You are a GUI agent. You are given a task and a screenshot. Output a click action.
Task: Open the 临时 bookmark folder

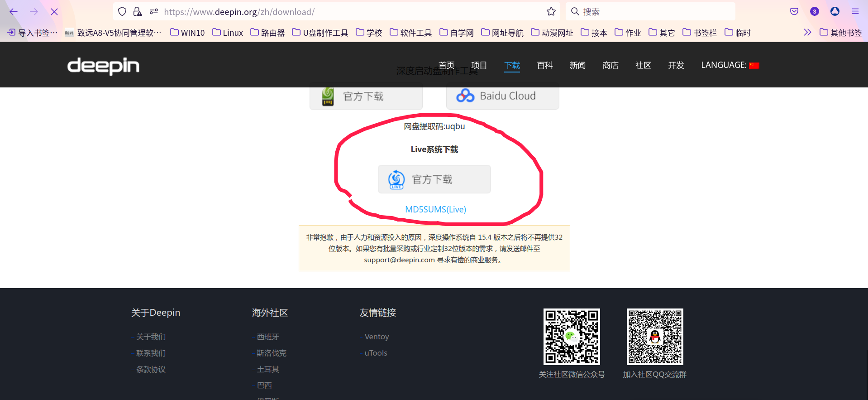click(738, 33)
